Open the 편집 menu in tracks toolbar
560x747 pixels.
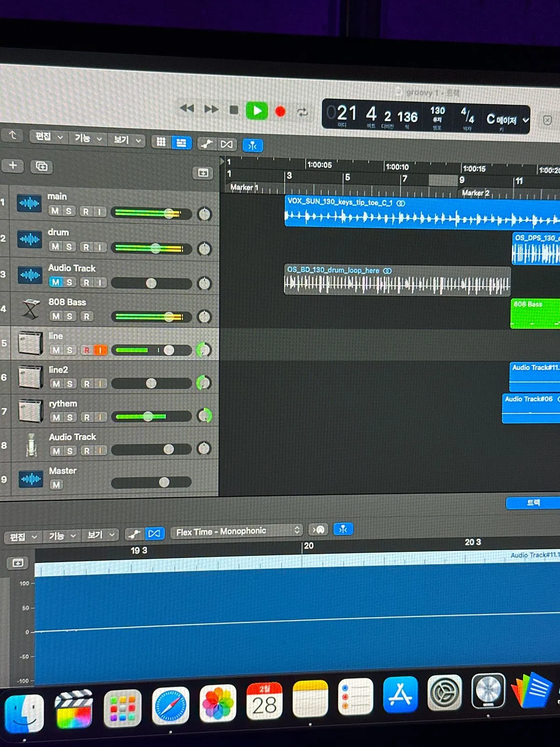48,137
